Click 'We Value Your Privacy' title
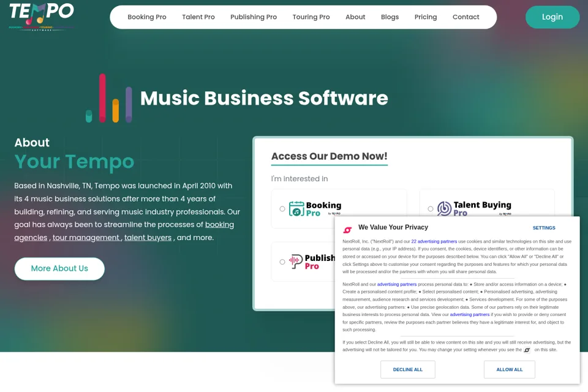Screen dimensions: 588x392 tap(393, 227)
